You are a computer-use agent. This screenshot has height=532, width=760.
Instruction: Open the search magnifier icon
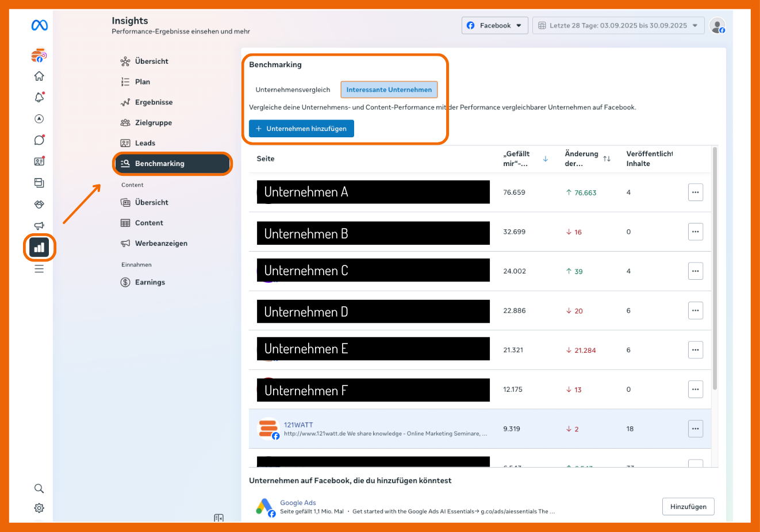[39, 488]
